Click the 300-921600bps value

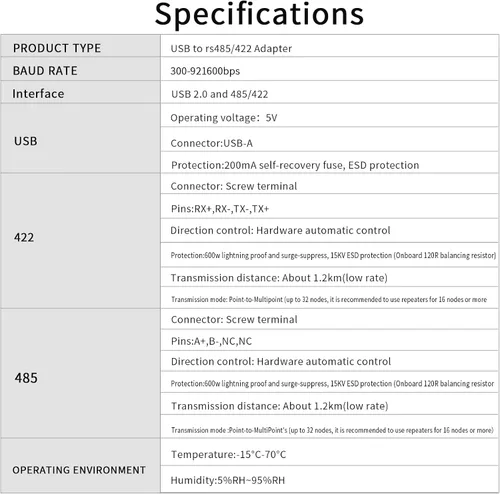coord(205,71)
